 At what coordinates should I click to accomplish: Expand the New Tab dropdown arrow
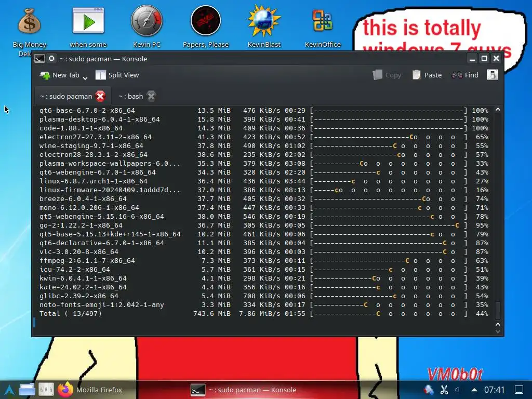[85, 77]
